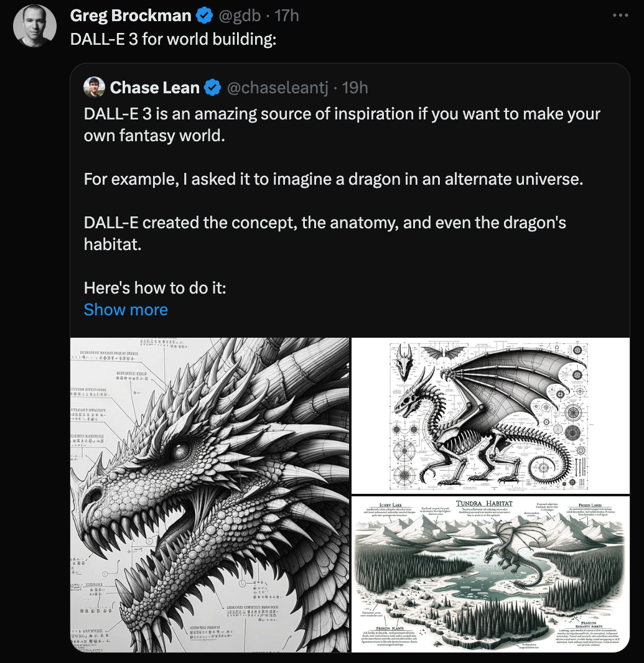Click the "imagine a dragon" paragraph
Image resolution: width=644 pixels, height=663 pixels.
click(333, 179)
